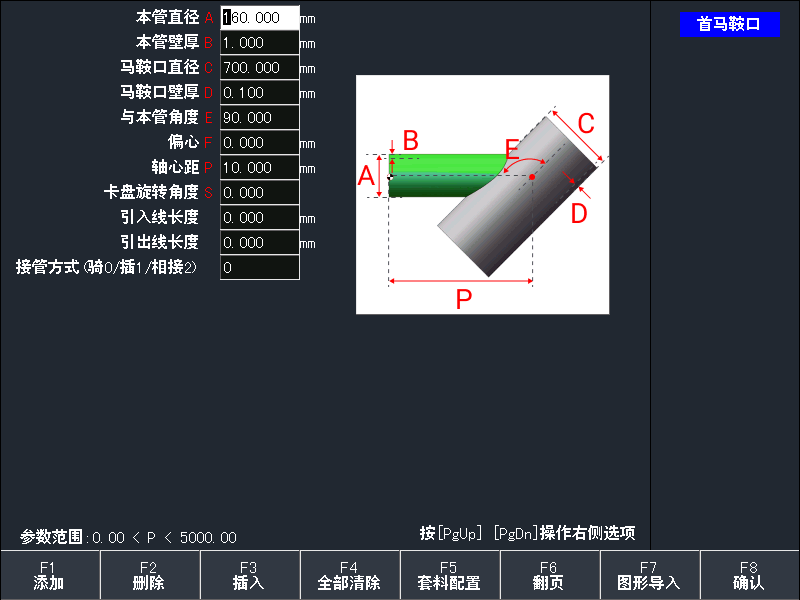Click the 偏心 eccentricity field

[258, 142]
